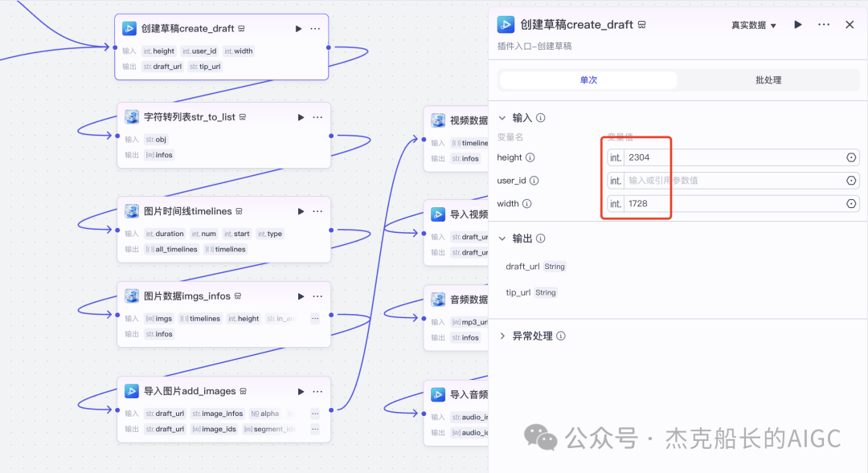Viewport: 868px width, 473px height.
Task: Show hidden inputs of 图片数据imgs_infos node
Action: [x=315, y=319]
